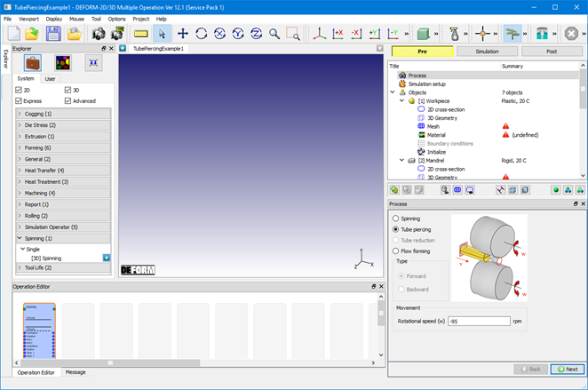Open the Viewport menu
Image resolution: width=588 pixels, height=390 pixels.
tap(29, 19)
